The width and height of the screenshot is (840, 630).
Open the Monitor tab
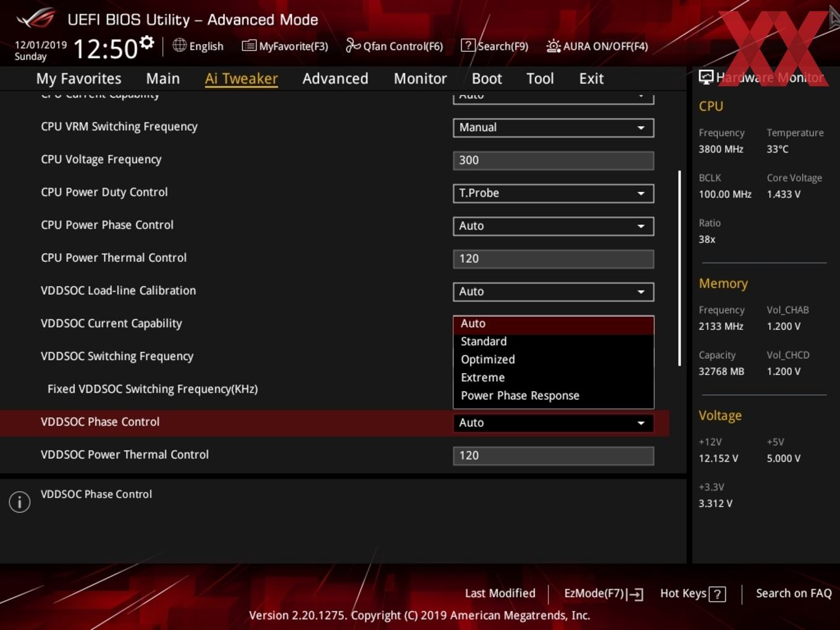pos(420,78)
